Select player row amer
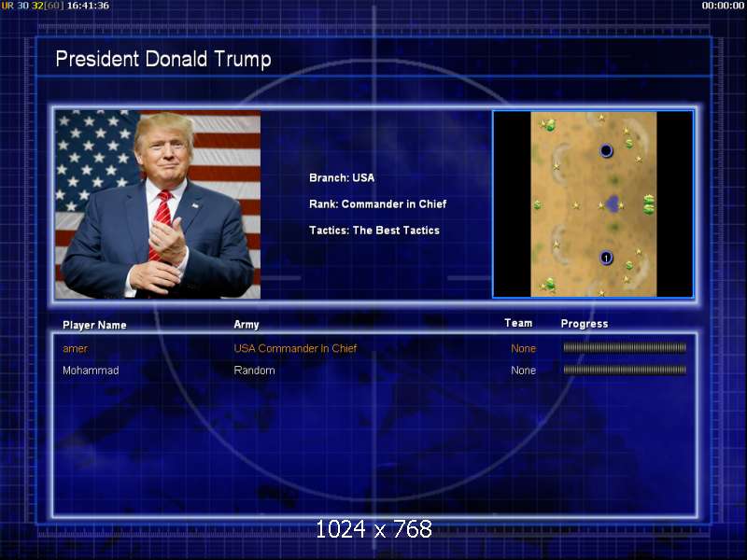747x560 pixels. (374, 348)
